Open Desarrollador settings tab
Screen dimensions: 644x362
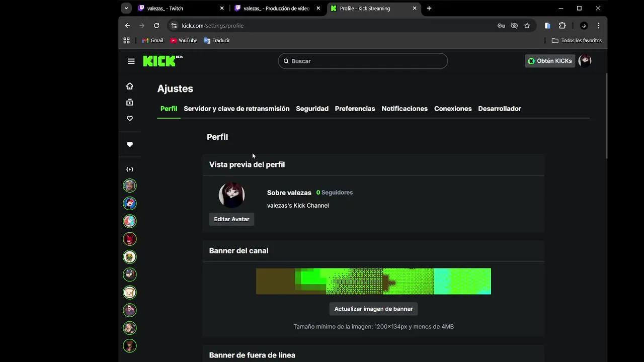click(500, 109)
